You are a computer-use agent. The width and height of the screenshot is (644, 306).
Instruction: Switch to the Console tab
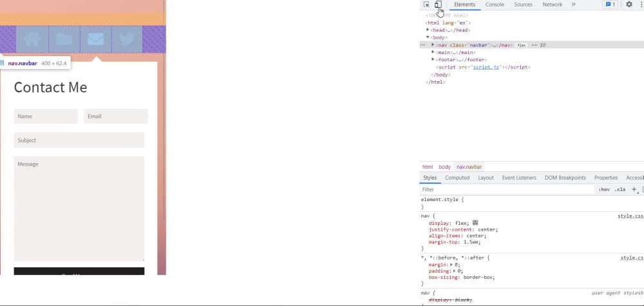point(495,5)
